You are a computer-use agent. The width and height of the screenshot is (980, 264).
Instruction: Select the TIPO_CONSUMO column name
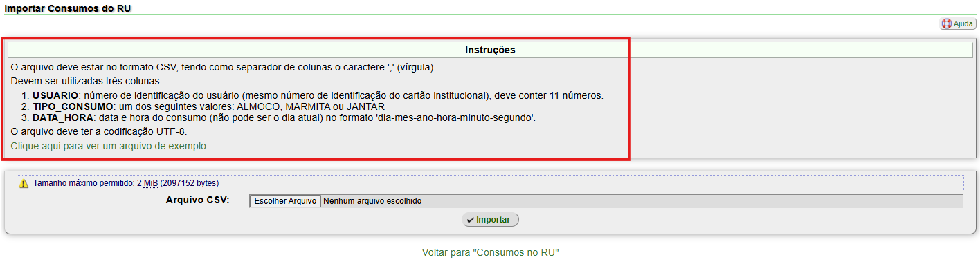point(73,106)
